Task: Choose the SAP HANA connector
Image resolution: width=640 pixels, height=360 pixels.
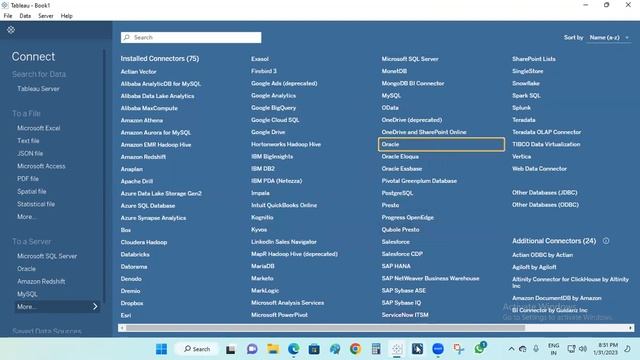Action: [396, 266]
